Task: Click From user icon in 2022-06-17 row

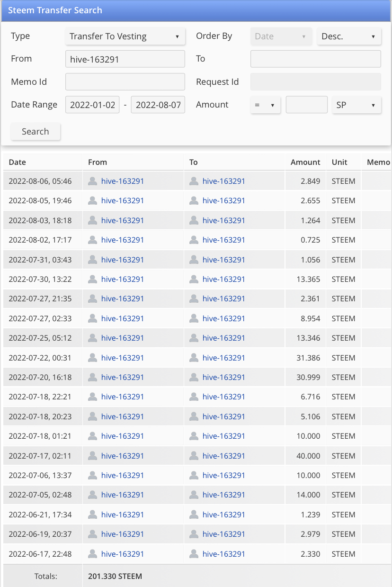Action: 93,554
